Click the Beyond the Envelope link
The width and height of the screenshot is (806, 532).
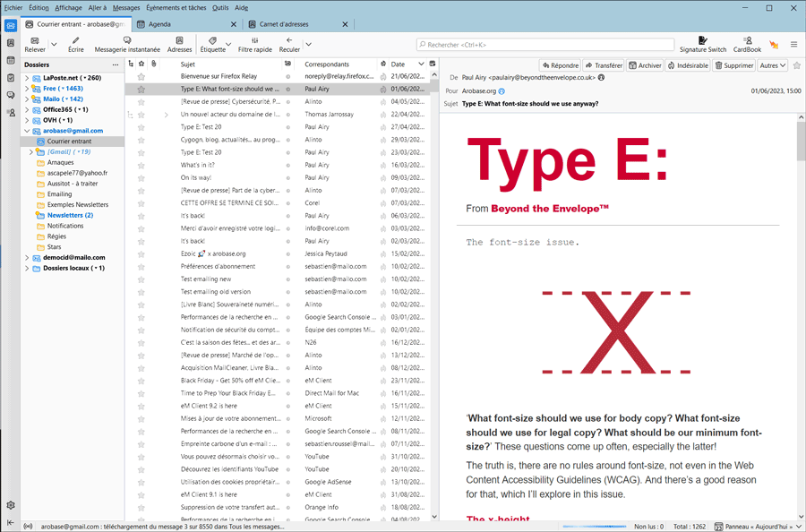pos(550,209)
